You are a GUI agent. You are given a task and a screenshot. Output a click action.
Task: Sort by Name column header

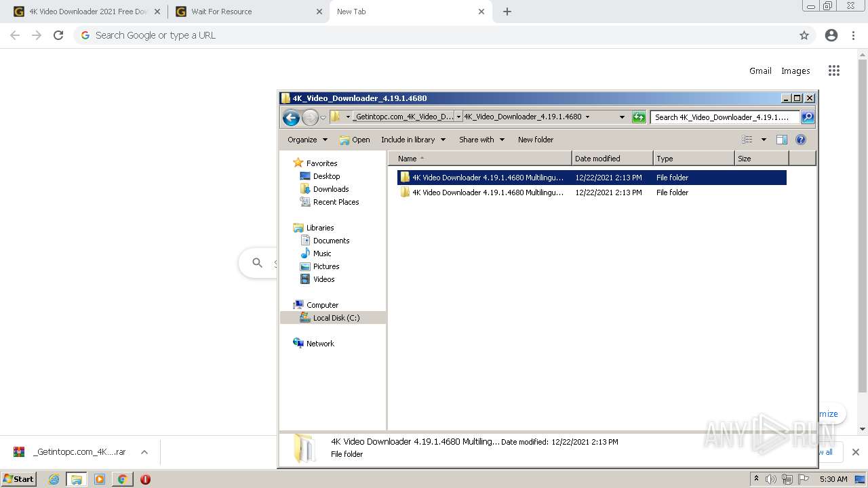coord(480,159)
